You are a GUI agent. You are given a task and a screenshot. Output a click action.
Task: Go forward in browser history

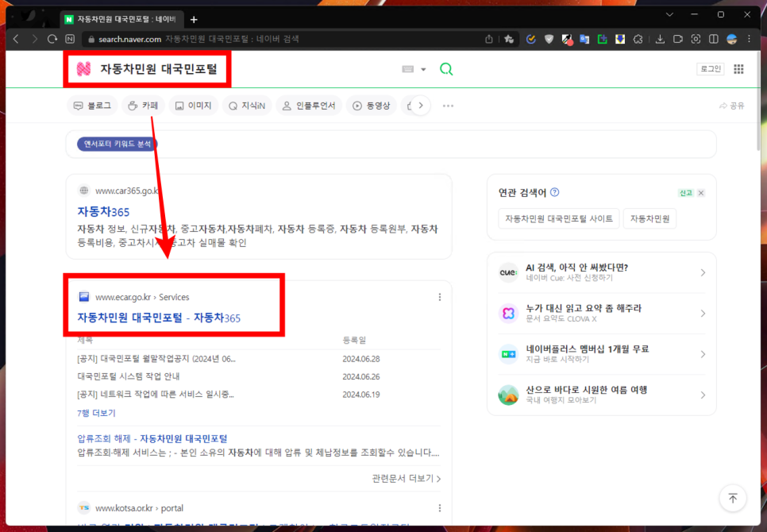click(34, 39)
